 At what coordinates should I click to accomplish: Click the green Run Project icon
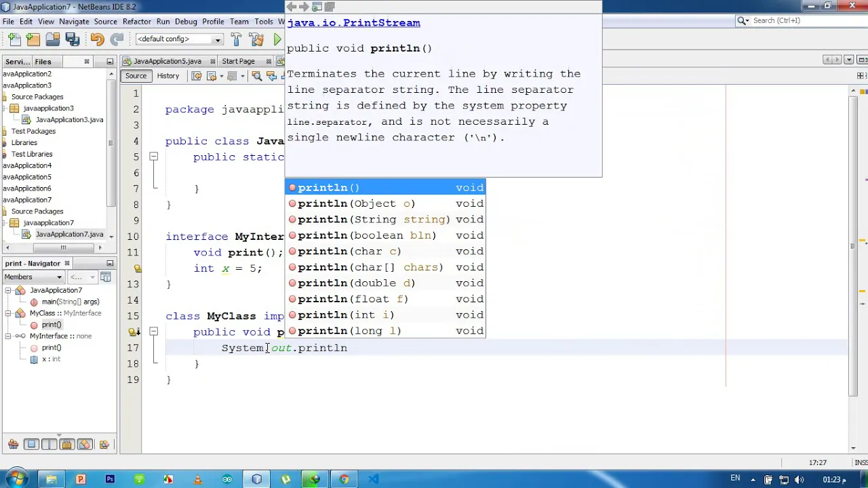click(277, 39)
